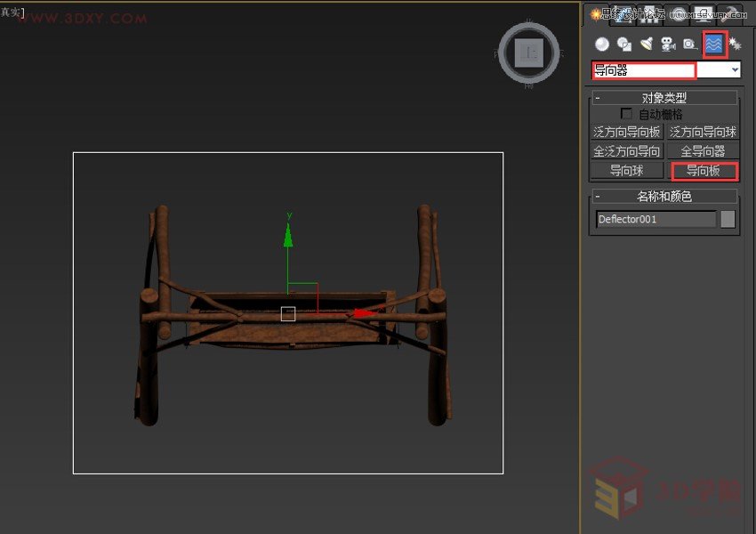Switch to the Cameras category
Viewport: 756px width, 534px height.
pos(668,44)
